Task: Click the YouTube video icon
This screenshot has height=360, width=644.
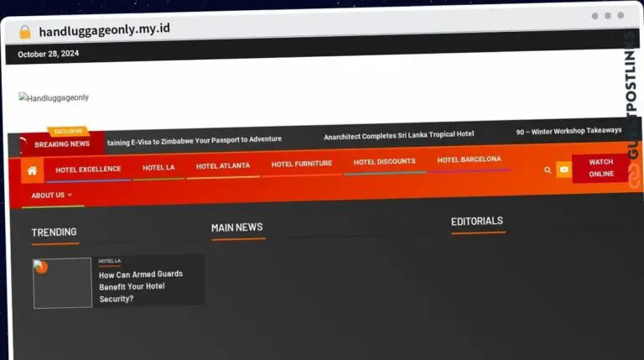Action: tap(564, 170)
